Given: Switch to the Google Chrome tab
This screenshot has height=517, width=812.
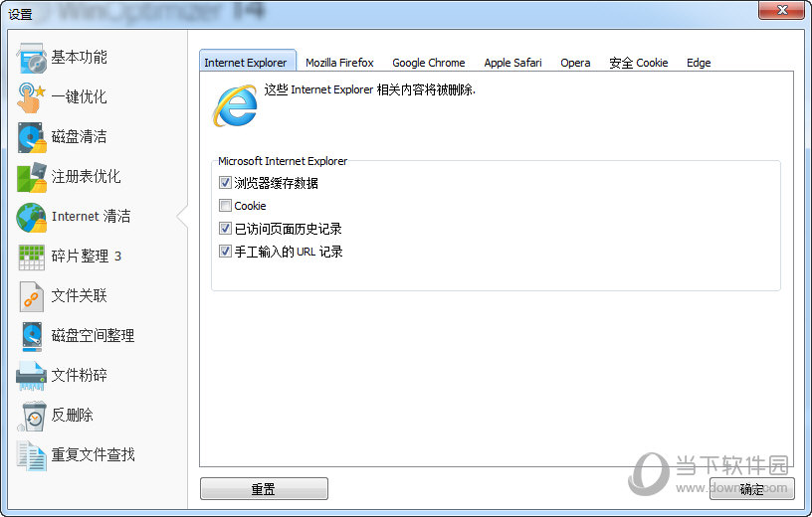Looking at the screenshot, I should pos(429,63).
